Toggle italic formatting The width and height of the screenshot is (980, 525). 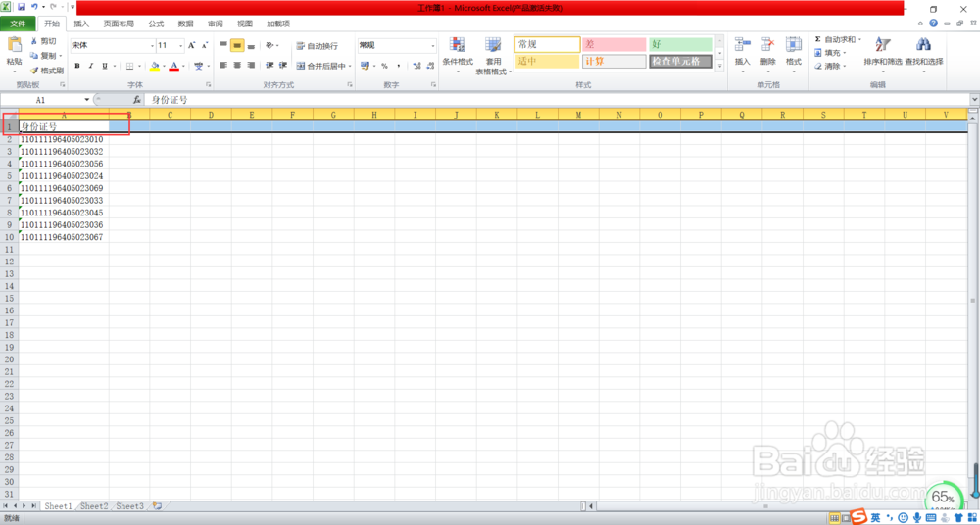point(90,66)
